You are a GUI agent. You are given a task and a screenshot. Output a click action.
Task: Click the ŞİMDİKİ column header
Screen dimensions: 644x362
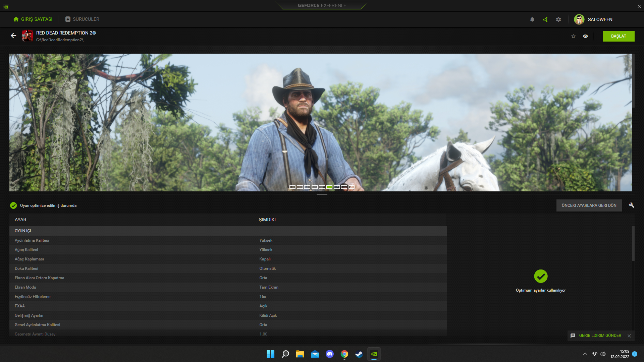click(x=267, y=220)
